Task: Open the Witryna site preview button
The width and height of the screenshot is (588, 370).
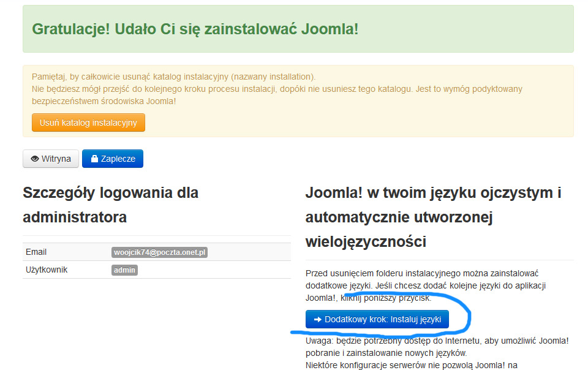Action: coord(51,159)
